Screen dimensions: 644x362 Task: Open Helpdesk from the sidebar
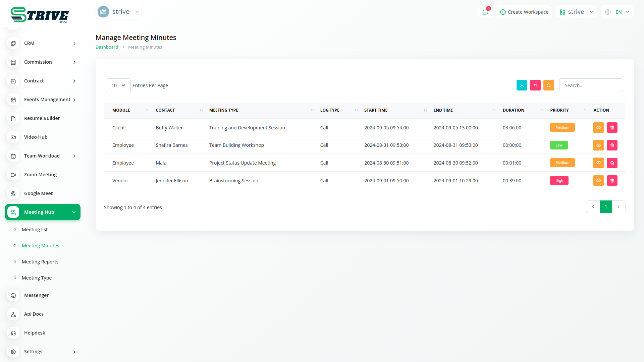[34, 333]
